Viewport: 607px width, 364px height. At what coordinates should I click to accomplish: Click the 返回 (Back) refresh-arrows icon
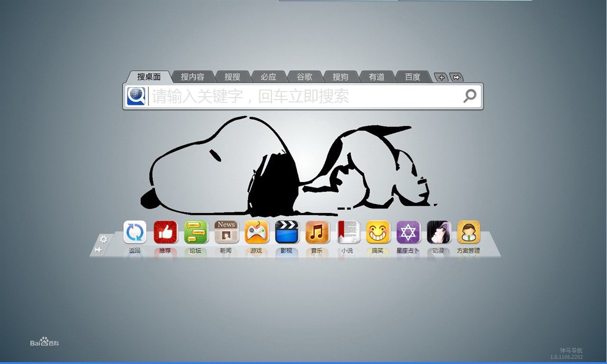[135, 232]
